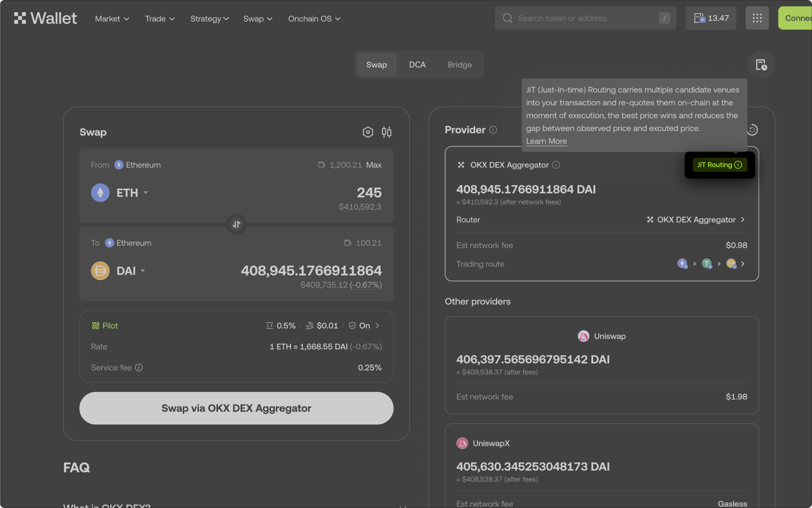This screenshot has height=508, width=812.
Task: Expand the Market dropdown menu
Action: click(x=112, y=19)
